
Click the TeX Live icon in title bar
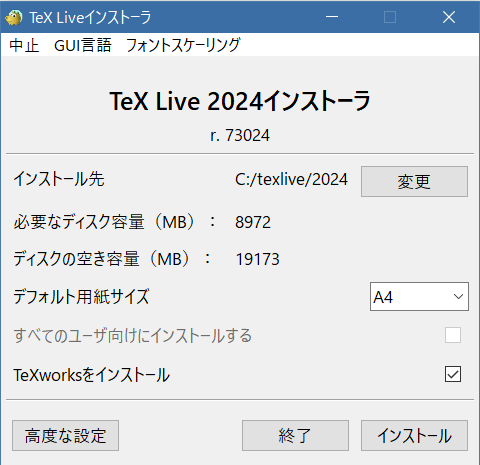(14, 17)
